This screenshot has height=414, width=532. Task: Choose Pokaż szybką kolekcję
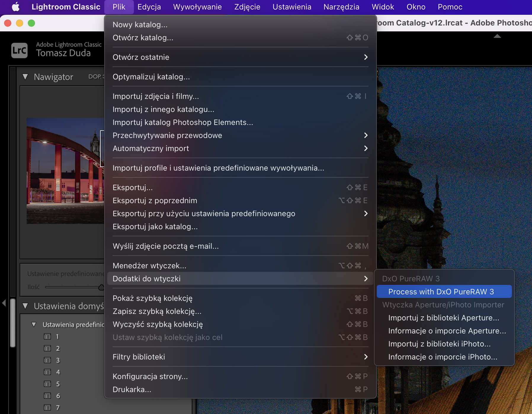pos(240,298)
